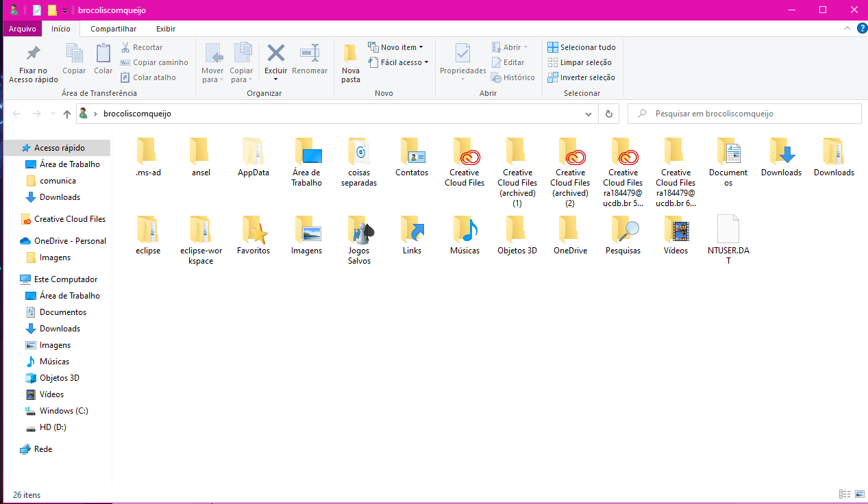Viewport: 868px width, 504px height.
Task: Select the NTUSER.DAT file
Action: click(x=728, y=240)
